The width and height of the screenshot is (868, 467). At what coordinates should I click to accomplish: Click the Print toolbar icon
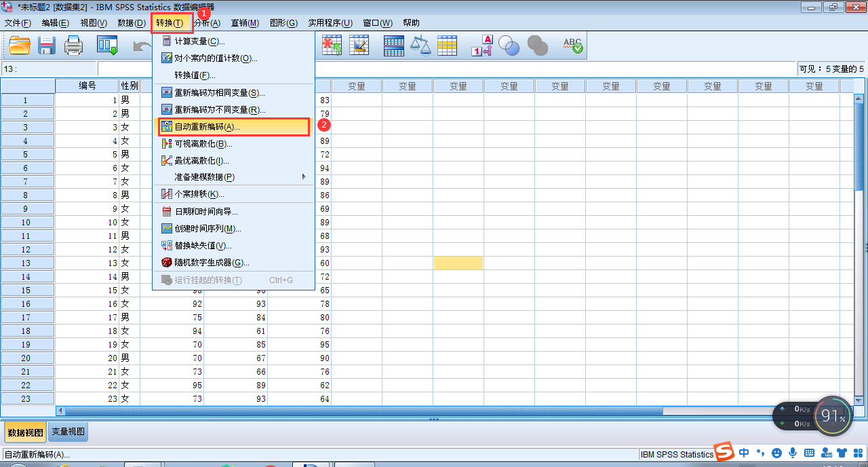(74, 45)
